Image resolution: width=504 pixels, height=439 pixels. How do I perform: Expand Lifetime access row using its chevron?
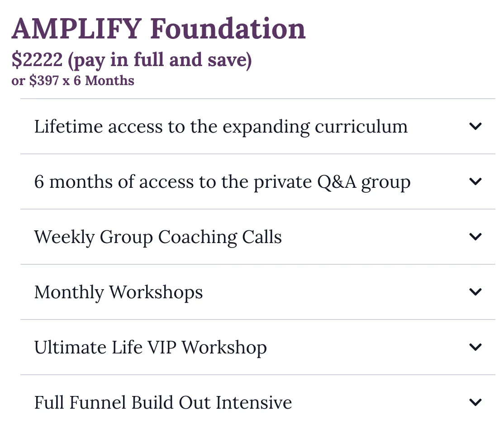pyautogui.click(x=475, y=126)
